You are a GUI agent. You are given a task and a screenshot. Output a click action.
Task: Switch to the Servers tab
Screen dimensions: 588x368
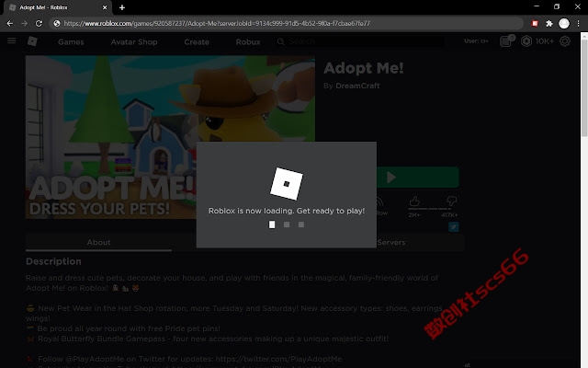(x=391, y=243)
